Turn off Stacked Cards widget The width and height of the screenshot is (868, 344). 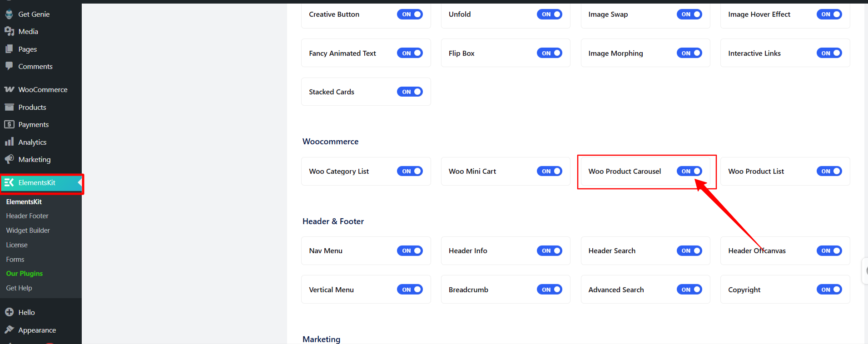[410, 92]
